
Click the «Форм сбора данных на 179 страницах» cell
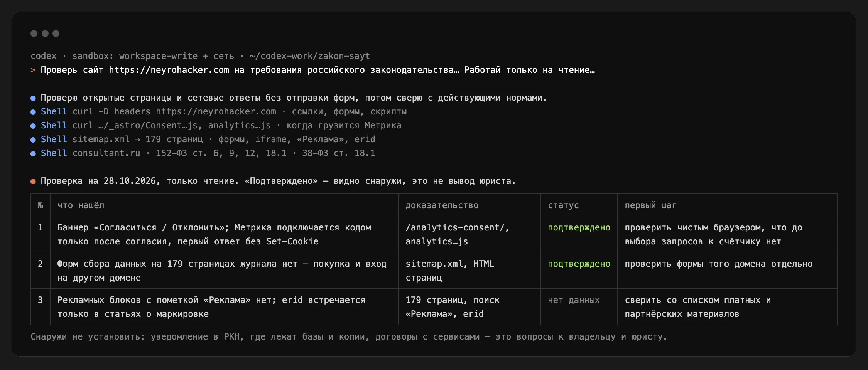pyautogui.click(x=224, y=271)
